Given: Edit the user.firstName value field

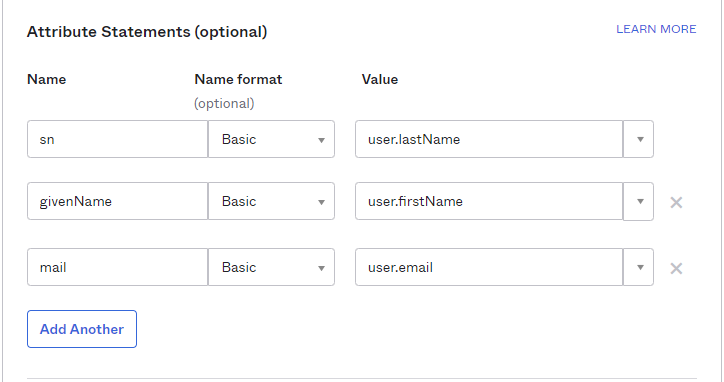Looking at the screenshot, I should click(489, 201).
